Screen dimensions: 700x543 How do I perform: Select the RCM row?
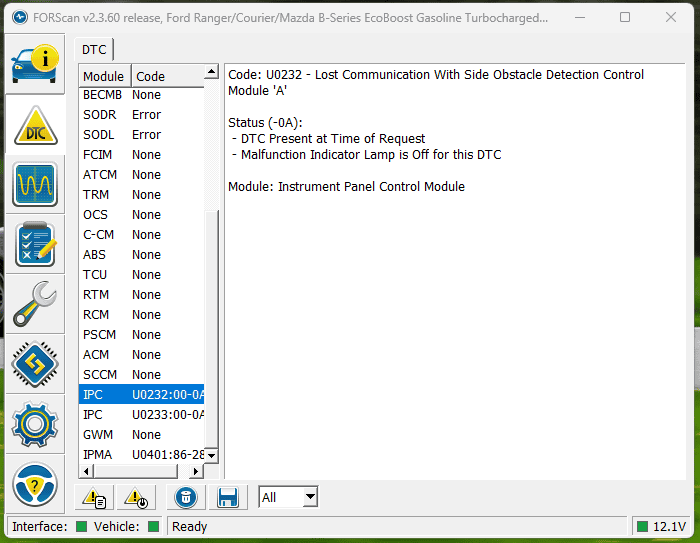pyautogui.click(x=142, y=315)
